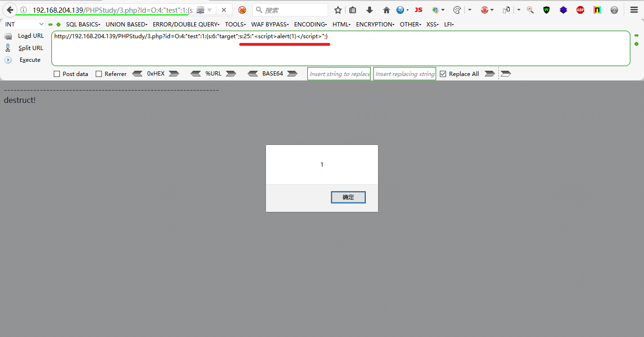Enable the Referrer checkbox
644x337 pixels.
(x=99, y=73)
